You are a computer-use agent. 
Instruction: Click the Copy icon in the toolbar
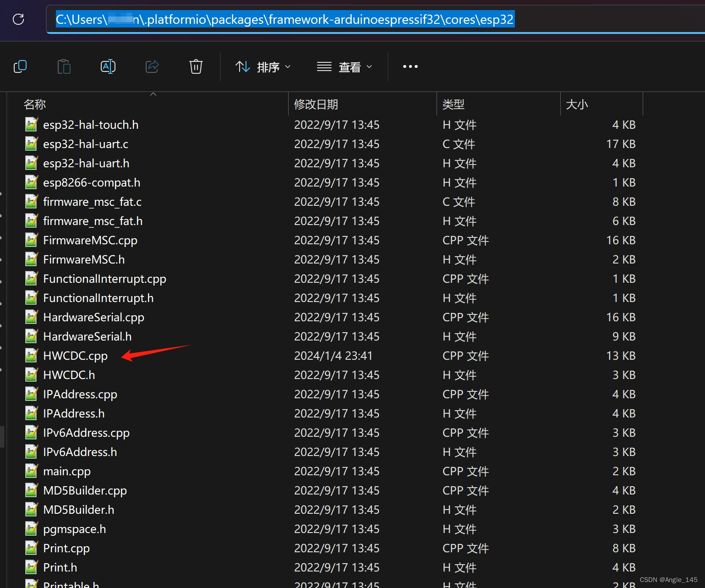pyautogui.click(x=20, y=66)
